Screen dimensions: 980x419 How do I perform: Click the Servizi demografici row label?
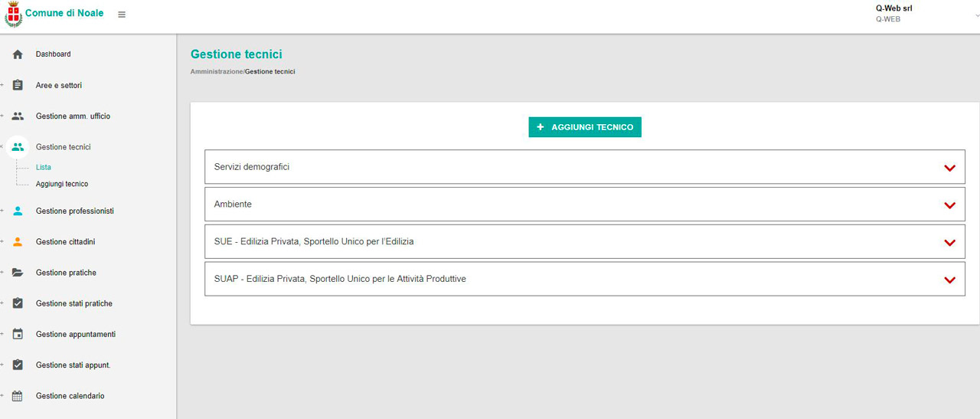pyautogui.click(x=252, y=167)
